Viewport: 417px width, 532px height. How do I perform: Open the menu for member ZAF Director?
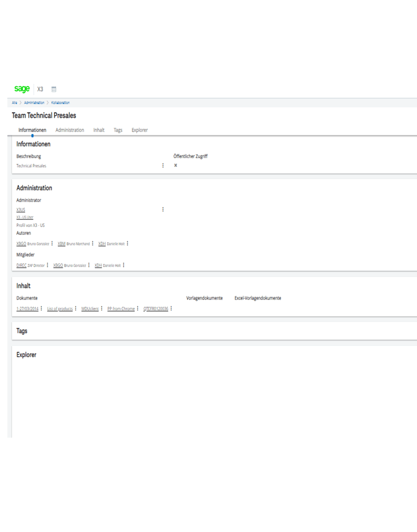48,265
